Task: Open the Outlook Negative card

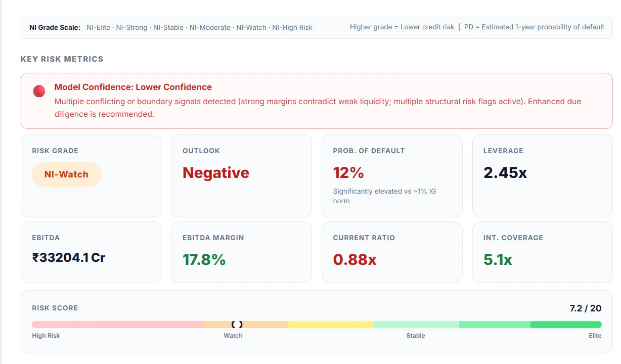Action: [241, 175]
